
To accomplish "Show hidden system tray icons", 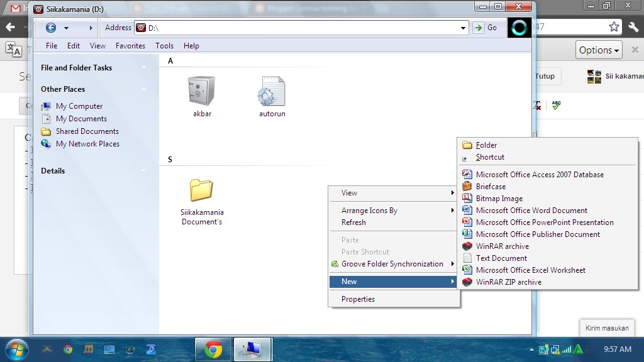I will click(x=531, y=349).
